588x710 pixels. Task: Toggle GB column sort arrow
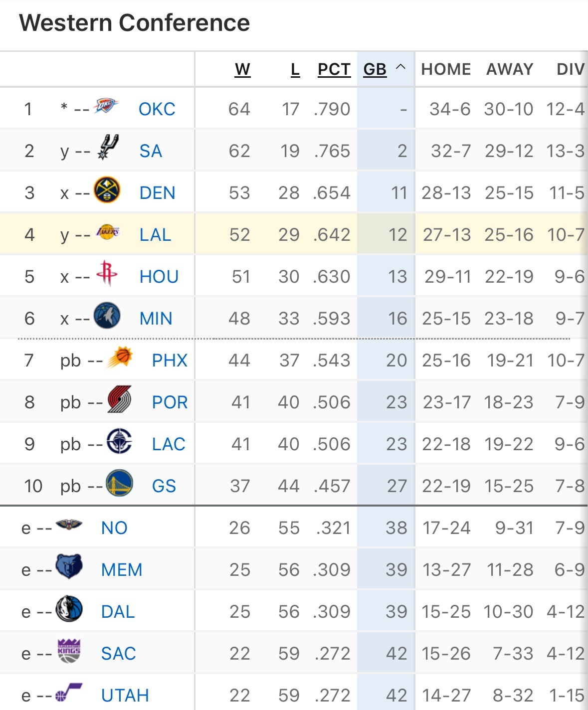point(400,67)
